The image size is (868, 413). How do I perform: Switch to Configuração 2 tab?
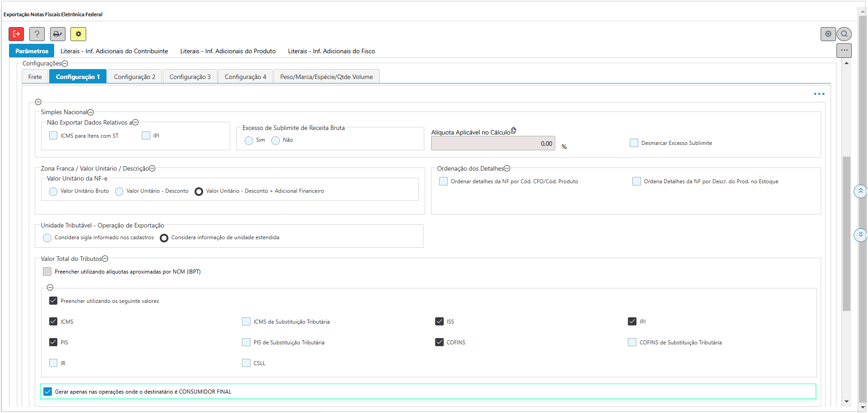pyautogui.click(x=135, y=77)
